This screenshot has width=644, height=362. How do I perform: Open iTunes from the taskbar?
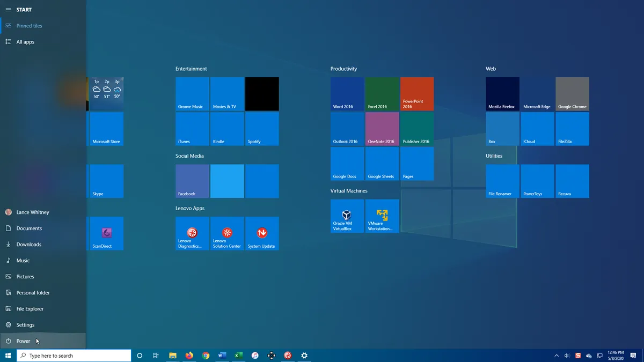255,356
